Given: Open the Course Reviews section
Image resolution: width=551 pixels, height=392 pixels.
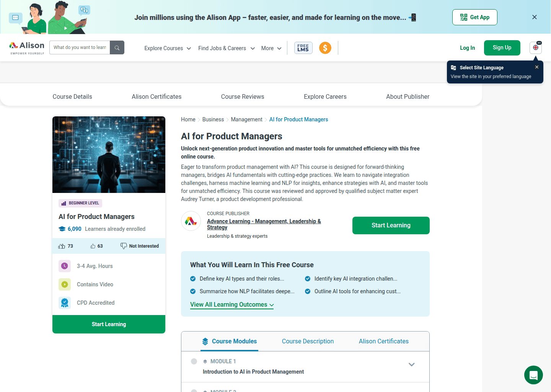Looking at the screenshot, I should click(243, 96).
